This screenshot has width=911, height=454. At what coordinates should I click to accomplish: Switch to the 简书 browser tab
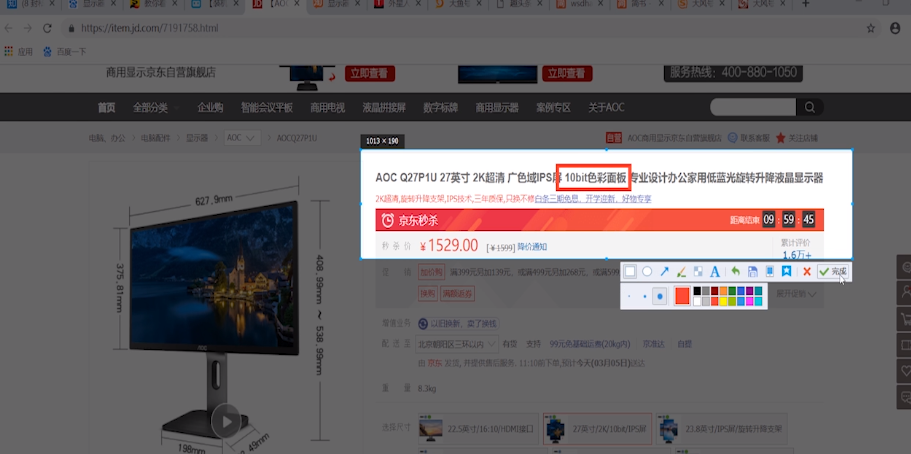(638, 5)
